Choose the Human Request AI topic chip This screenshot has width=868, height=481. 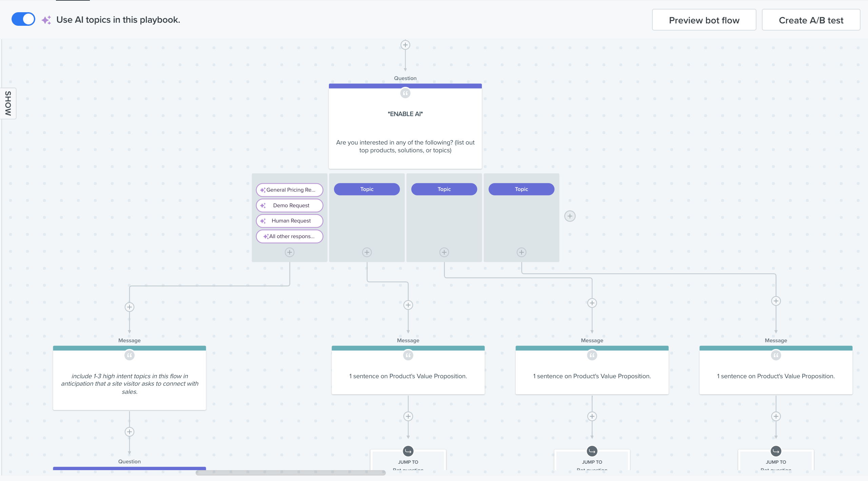[x=290, y=221]
